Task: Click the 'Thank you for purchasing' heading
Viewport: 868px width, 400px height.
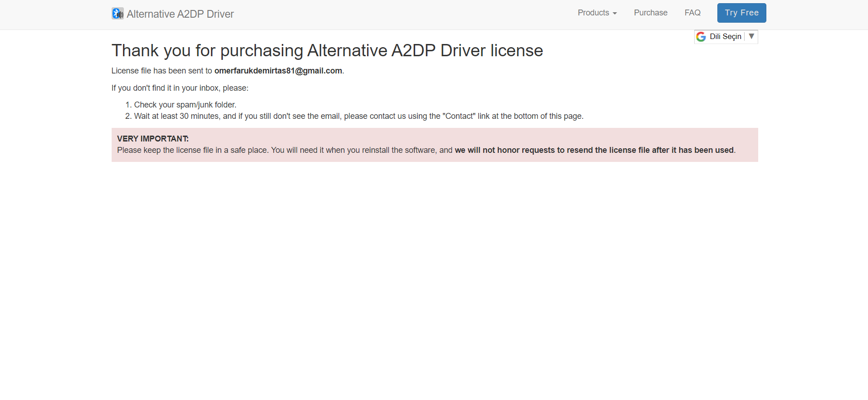Action: (x=327, y=50)
